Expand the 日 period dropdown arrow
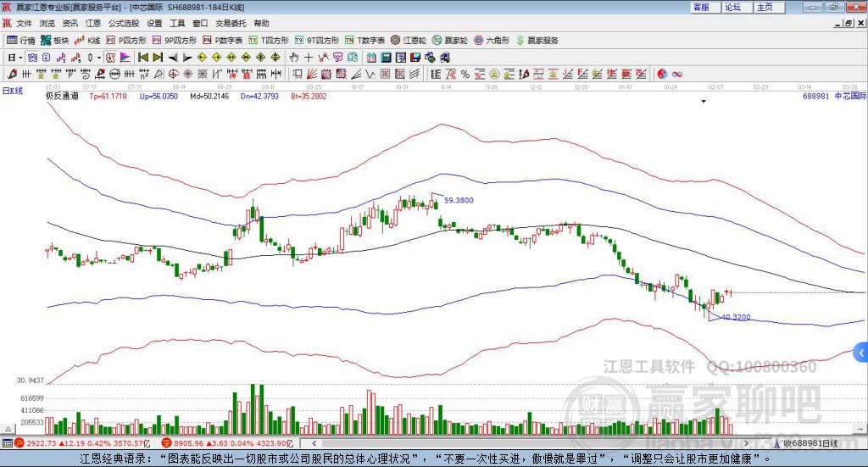The width and height of the screenshot is (868, 467). pos(20,58)
